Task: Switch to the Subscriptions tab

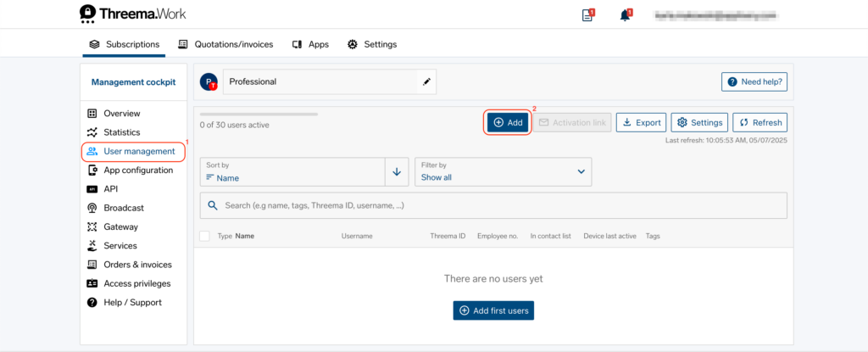Action: coord(124,44)
